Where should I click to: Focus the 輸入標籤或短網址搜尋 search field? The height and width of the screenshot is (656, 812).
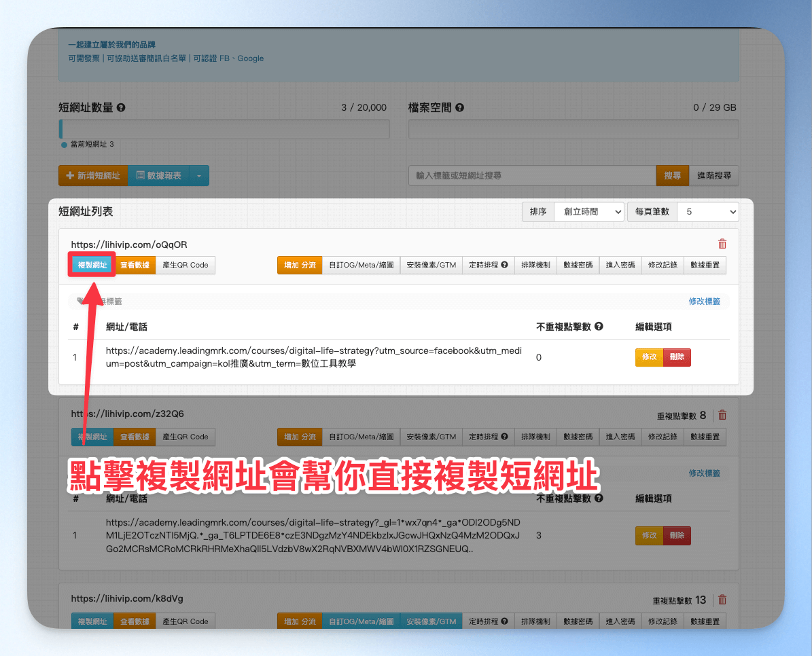[532, 175]
